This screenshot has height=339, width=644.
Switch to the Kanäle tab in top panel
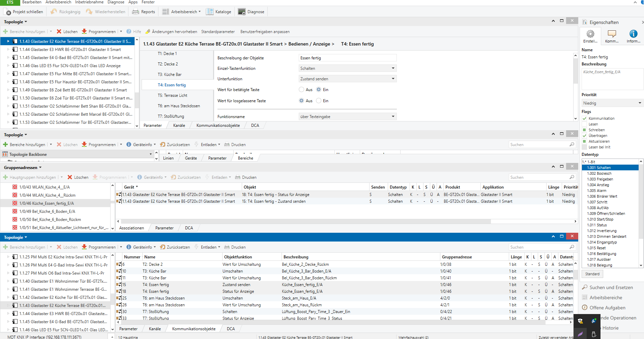click(179, 125)
